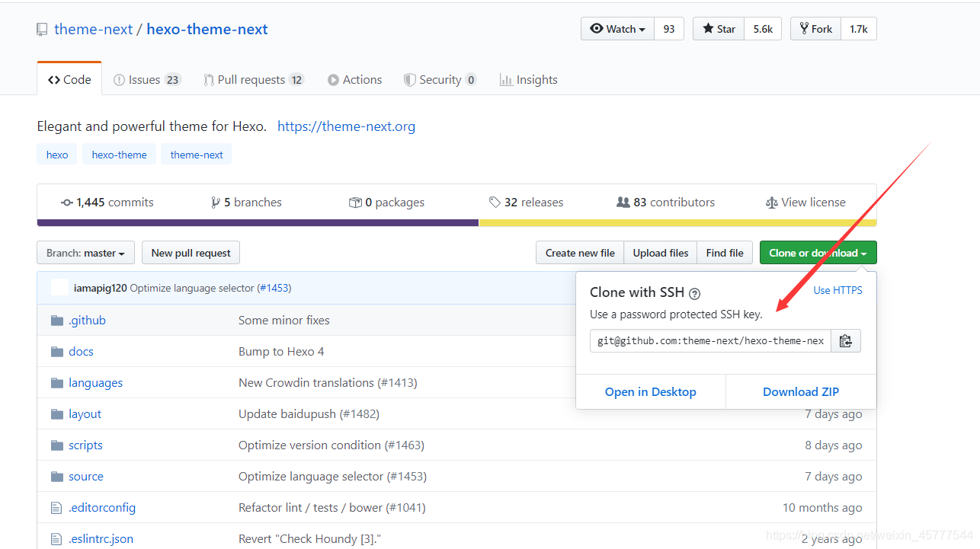View the 0 packages

coord(386,203)
